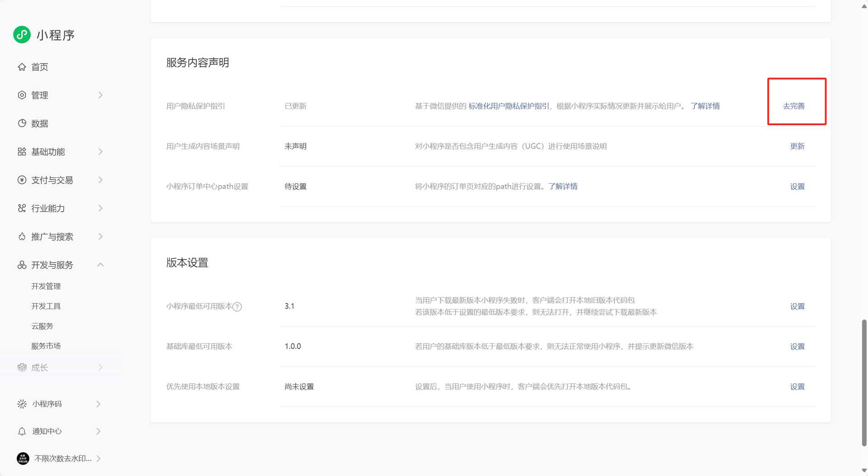The width and height of the screenshot is (868, 476).
Task: Click the 数据 pie chart icon
Action: click(22, 124)
